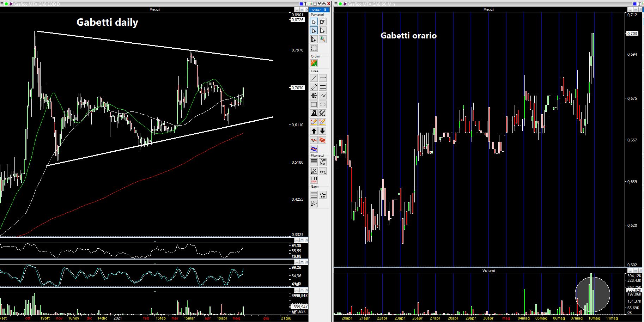Select the red oscillating line tool
This screenshot has height=322, width=644.
(x=314, y=140)
